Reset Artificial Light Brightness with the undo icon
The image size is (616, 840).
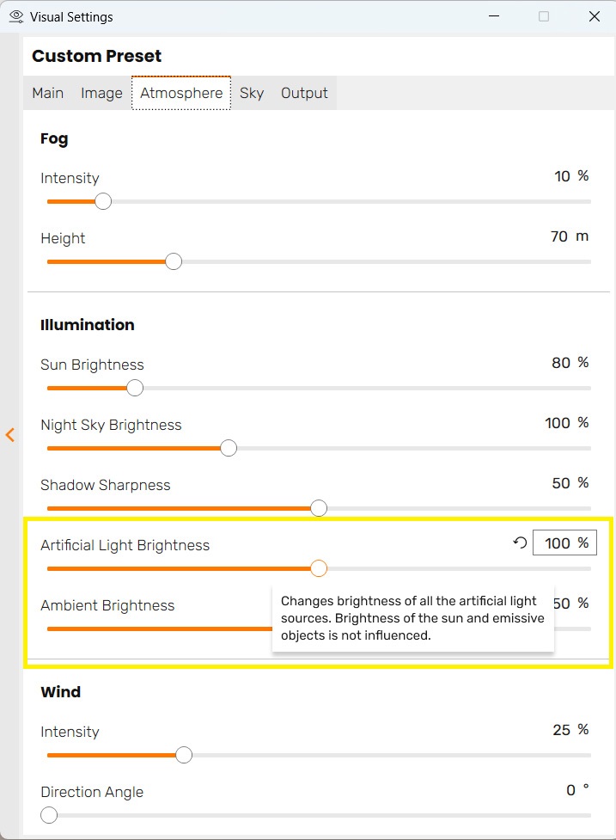pyautogui.click(x=520, y=543)
